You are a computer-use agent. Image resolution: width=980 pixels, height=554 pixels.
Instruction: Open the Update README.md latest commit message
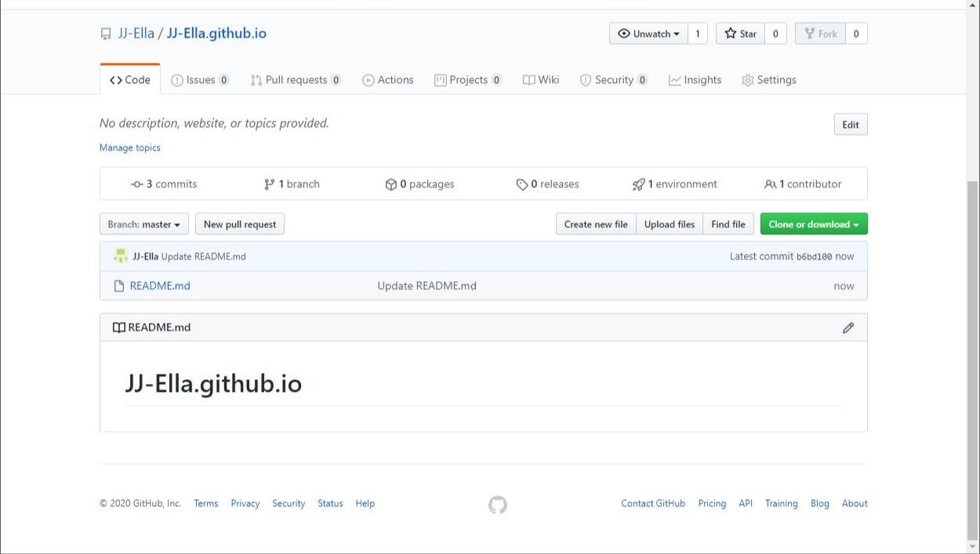[x=204, y=257]
